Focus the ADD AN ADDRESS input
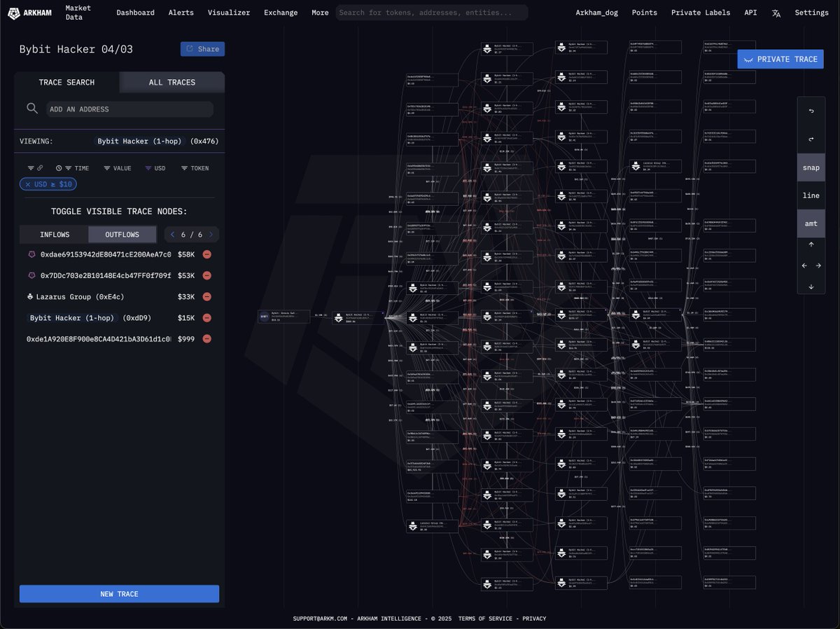Viewport: 840px width, 629px height. pyautogui.click(x=129, y=109)
